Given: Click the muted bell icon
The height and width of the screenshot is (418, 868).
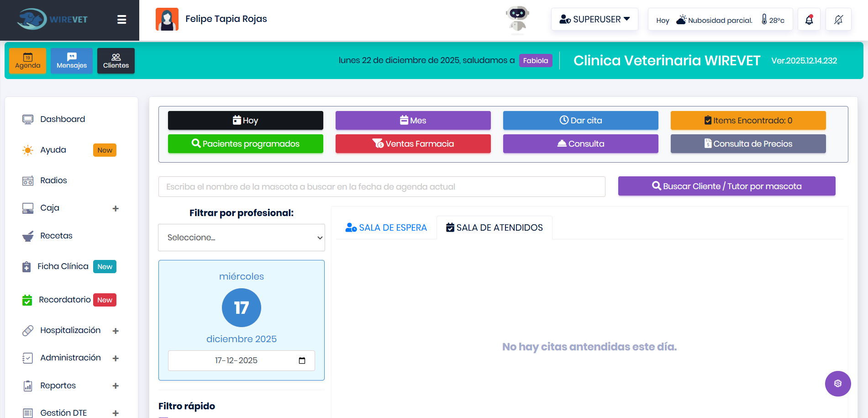Looking at the screenshot, I should (838, 20).
